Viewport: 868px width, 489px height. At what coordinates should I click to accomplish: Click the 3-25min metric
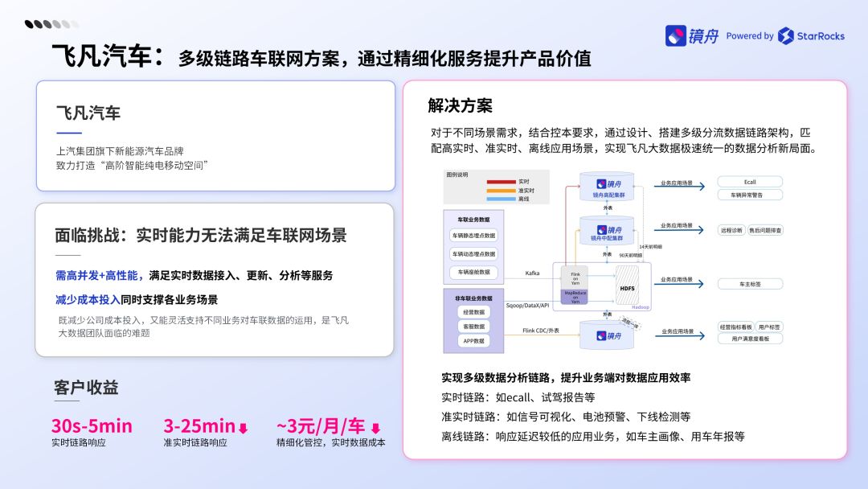click(199, 425)
